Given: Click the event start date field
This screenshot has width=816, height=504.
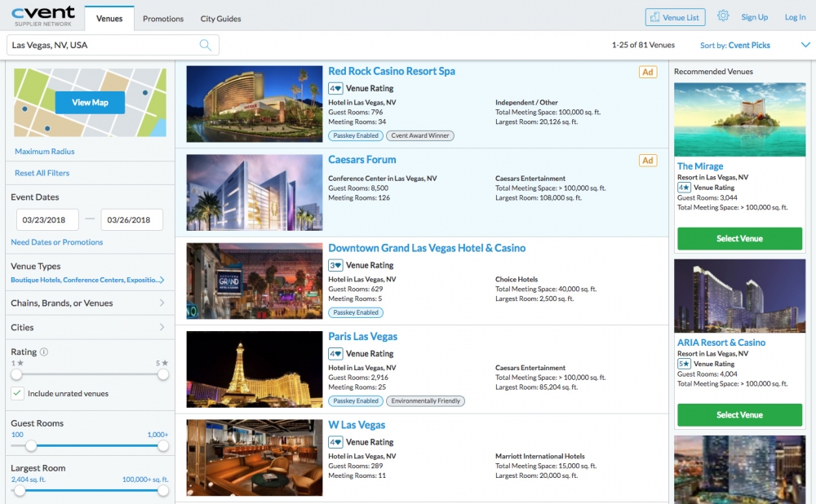Looking at the screenshot, I should (x=48, y=220).
